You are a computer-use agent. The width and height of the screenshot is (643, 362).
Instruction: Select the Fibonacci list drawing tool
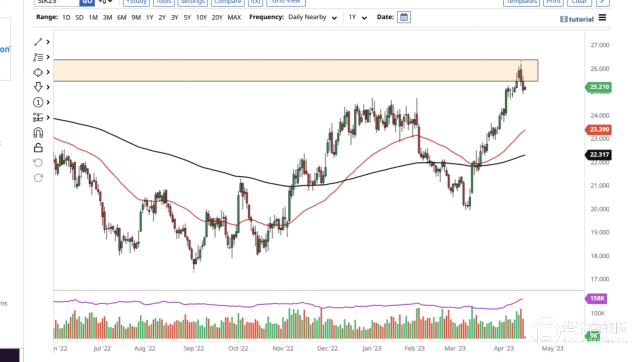pyautogui.click(x=38, y=57)
